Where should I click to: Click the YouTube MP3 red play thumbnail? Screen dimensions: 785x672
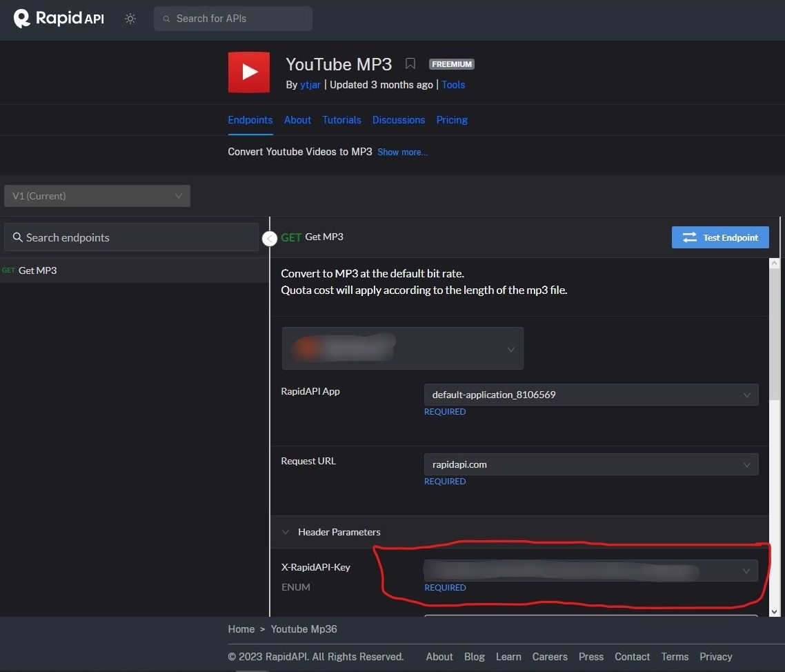click(249, 72)
